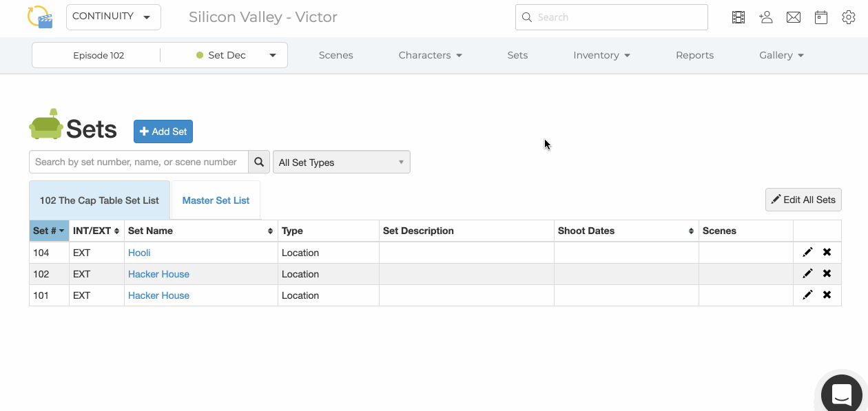Image resolution: width=868 pixels, height=411 pixels.
Task: Go to Scenes in navigation
Action: tap(336, 55)
